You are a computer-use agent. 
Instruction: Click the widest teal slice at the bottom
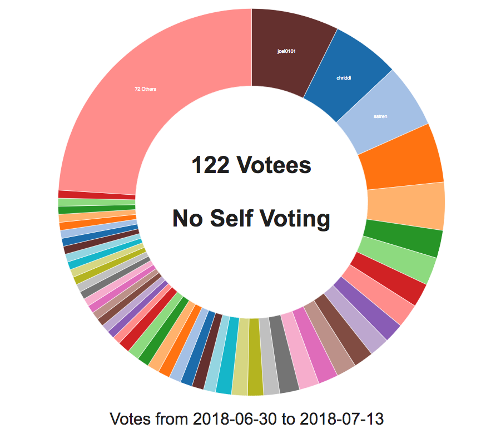227,357
